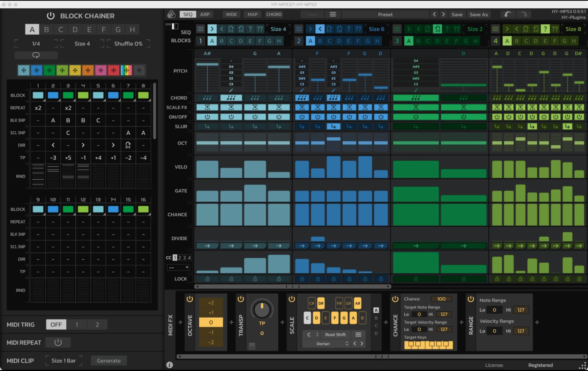Screen dimensions: 588x371
Task: Click the single randomize '?' icon on track 1
Action: click(250, 28)
